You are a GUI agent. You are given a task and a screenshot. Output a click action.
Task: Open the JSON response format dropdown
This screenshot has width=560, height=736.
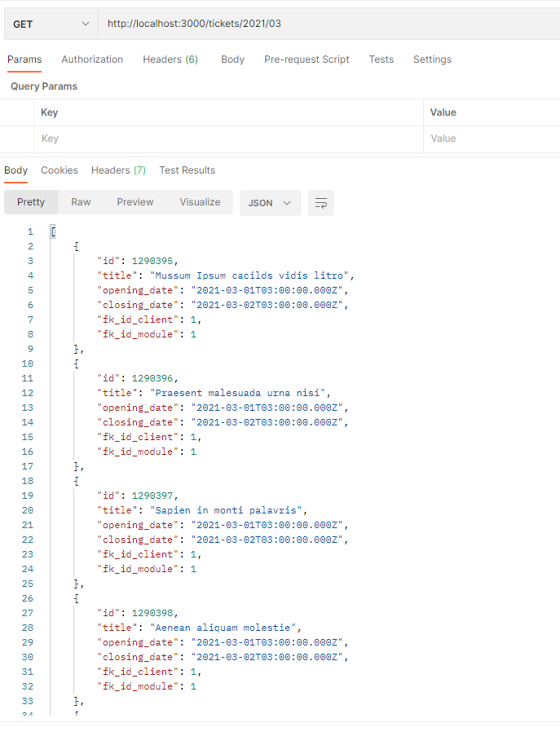[270, 202]
